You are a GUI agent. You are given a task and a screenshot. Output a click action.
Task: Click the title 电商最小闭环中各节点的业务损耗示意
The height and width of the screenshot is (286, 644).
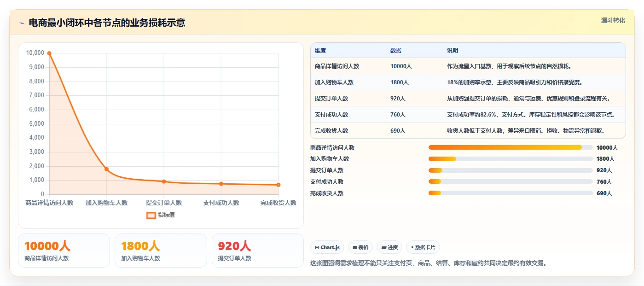(x=107, y=23)
